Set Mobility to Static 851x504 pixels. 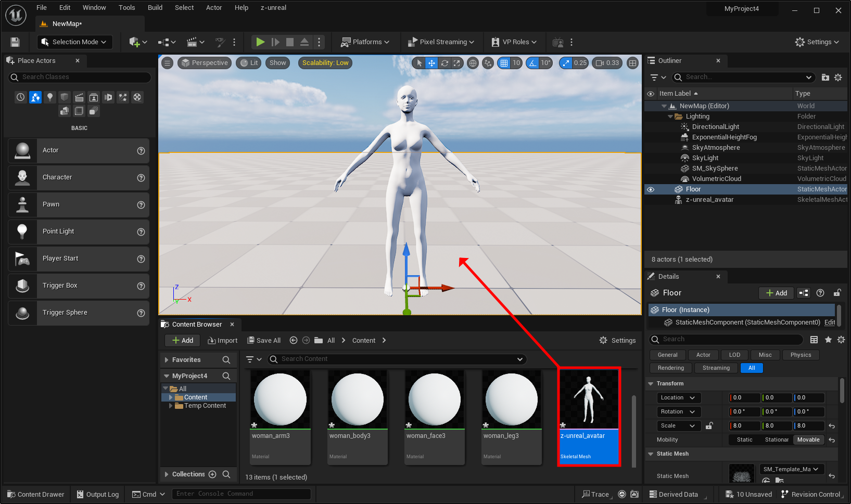click(744, 440)
